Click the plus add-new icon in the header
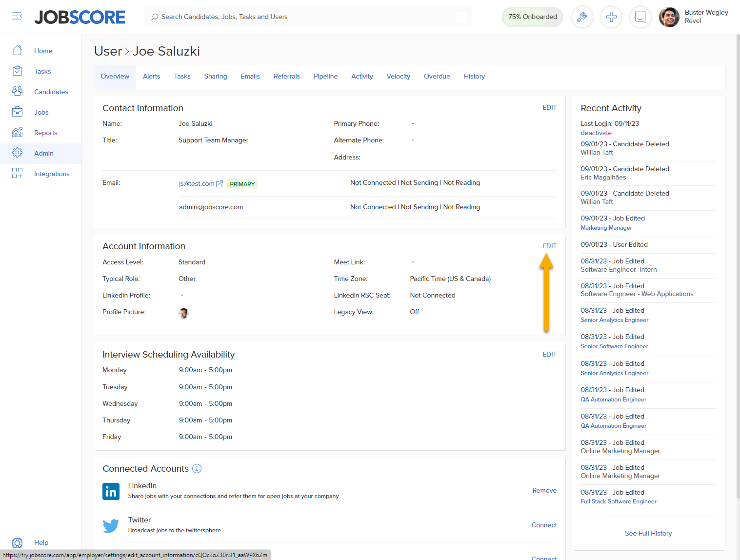 click(x=611, y=17)
